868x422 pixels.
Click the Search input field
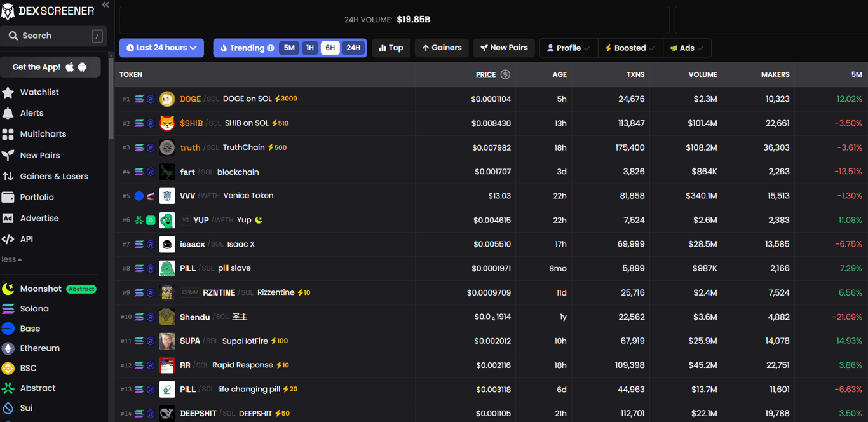(54, 36)
